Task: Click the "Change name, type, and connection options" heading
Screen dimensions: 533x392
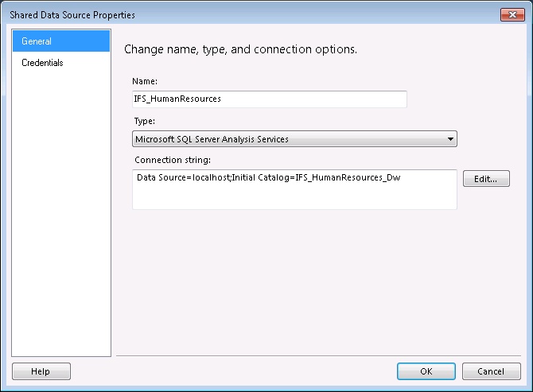Action: pos(241,49)
